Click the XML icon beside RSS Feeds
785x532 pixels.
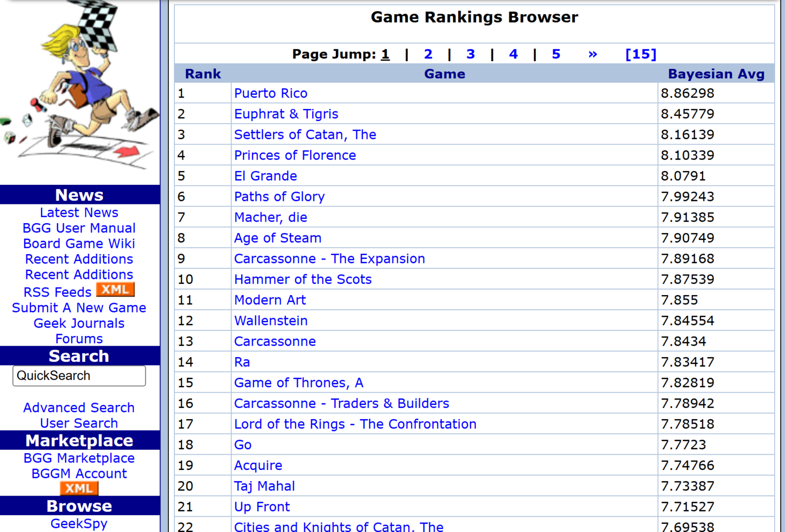pyautogui.click(x=115, y=290)
